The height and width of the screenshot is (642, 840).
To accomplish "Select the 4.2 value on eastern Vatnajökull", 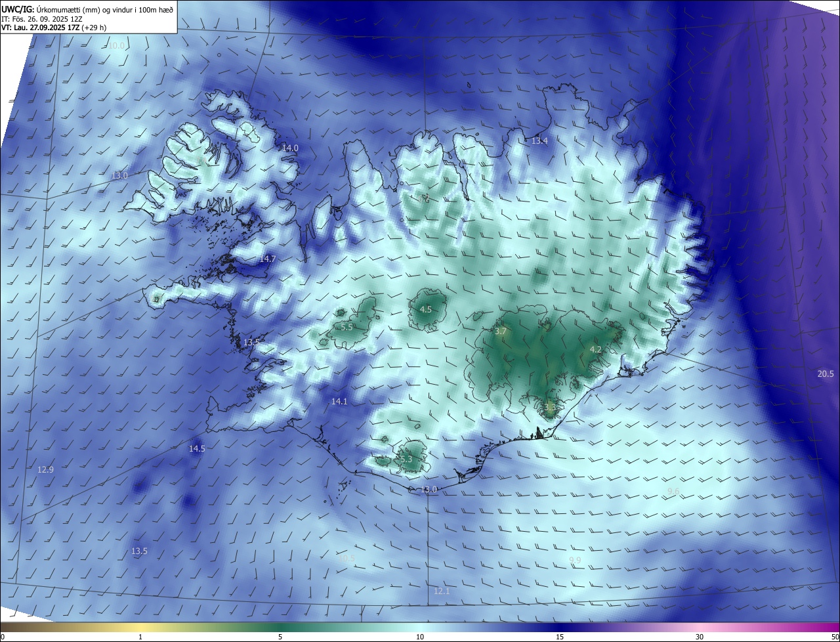I will click(596, 350).
